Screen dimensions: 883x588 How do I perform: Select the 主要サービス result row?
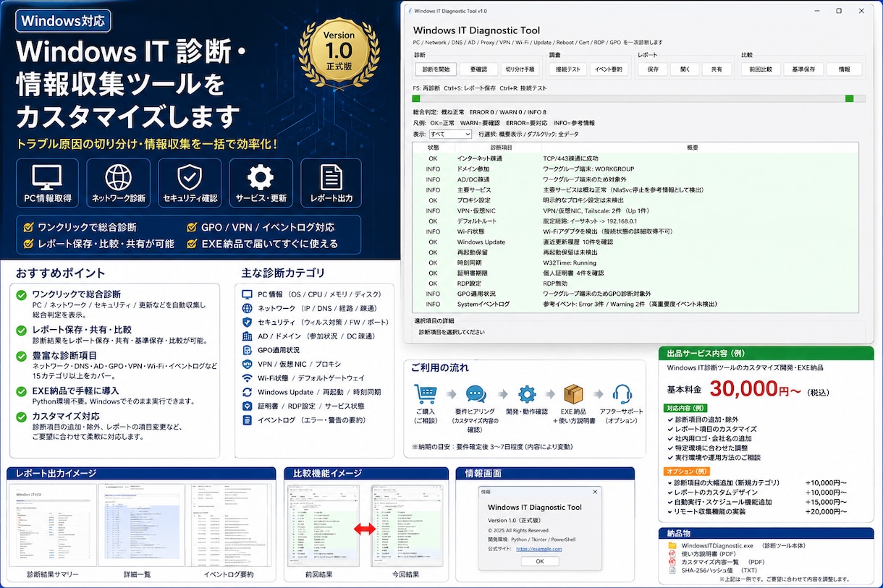pos(635,189)
